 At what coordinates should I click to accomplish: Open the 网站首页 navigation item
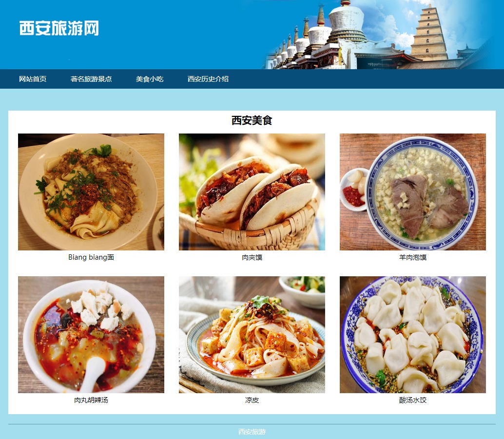coord(33,79)
